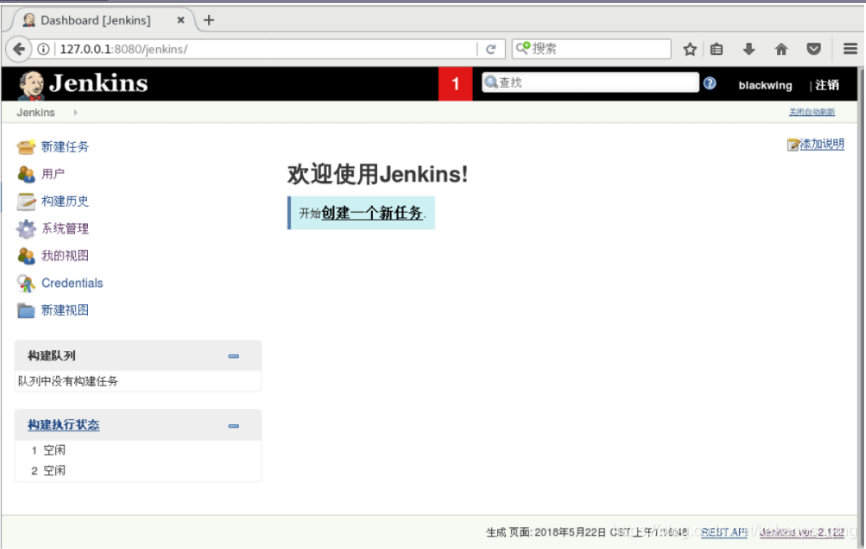Expand the Jenkins breadcrumb arrow
866x549 pixels.
click(x=75, y=113)
